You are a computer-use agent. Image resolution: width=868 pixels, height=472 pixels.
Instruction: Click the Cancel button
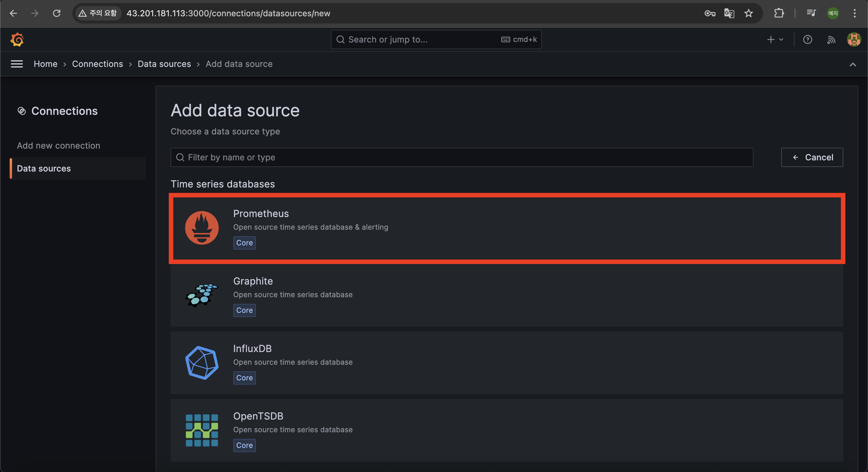tap(812, 157)
